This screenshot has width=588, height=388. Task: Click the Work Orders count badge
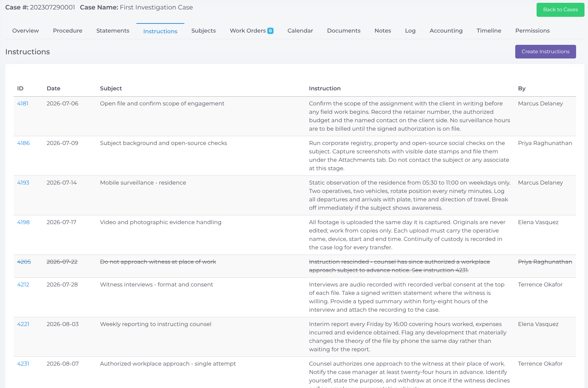270,31
